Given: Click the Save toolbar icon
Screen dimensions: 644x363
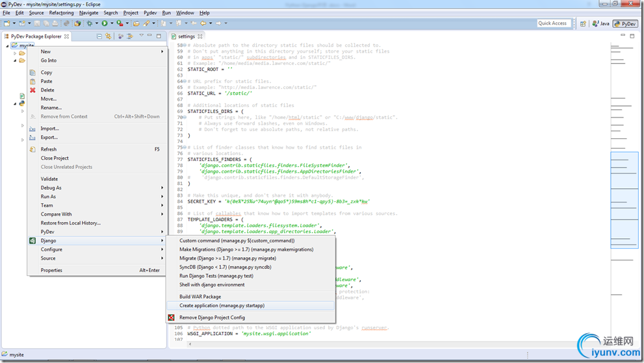Looking at the screenshot, I should click(37, 23).
